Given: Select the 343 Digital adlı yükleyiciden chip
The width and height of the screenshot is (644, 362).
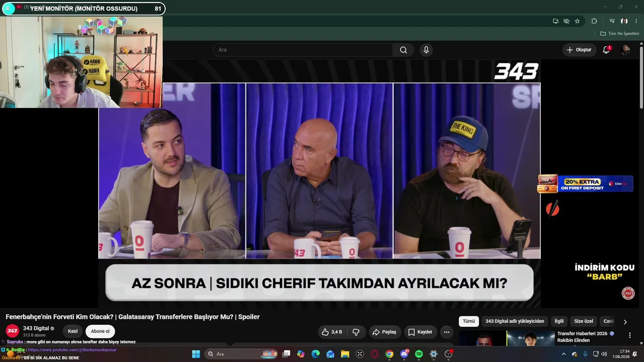Looking at the screenshot, I should pos(515,321).
